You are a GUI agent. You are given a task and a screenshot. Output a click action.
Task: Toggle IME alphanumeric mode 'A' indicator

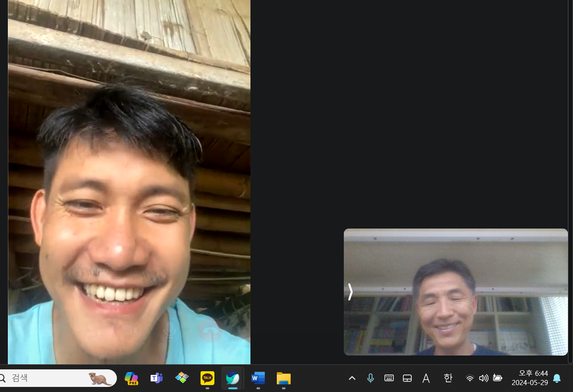pos(426,379)
